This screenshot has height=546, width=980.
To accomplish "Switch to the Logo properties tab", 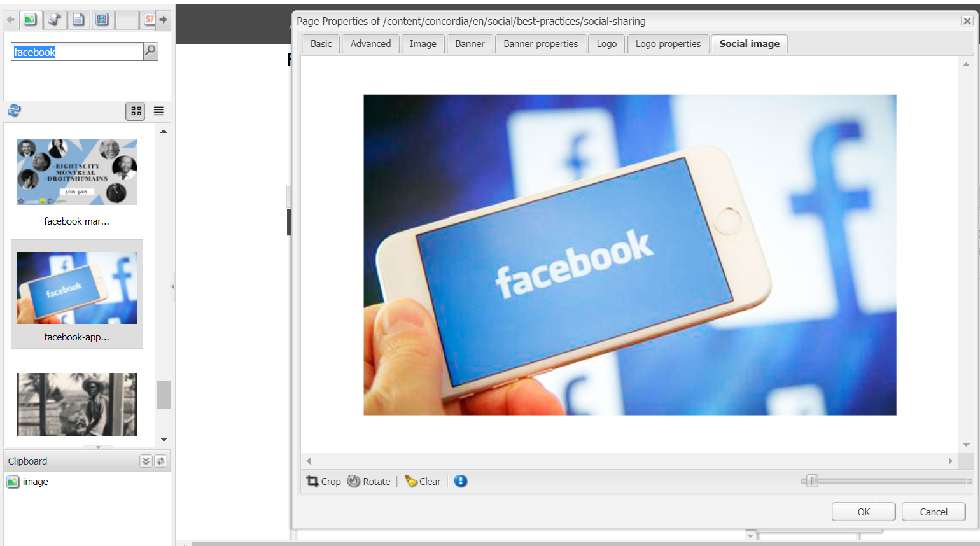I will pyautogui.click(x=668, y=44).
